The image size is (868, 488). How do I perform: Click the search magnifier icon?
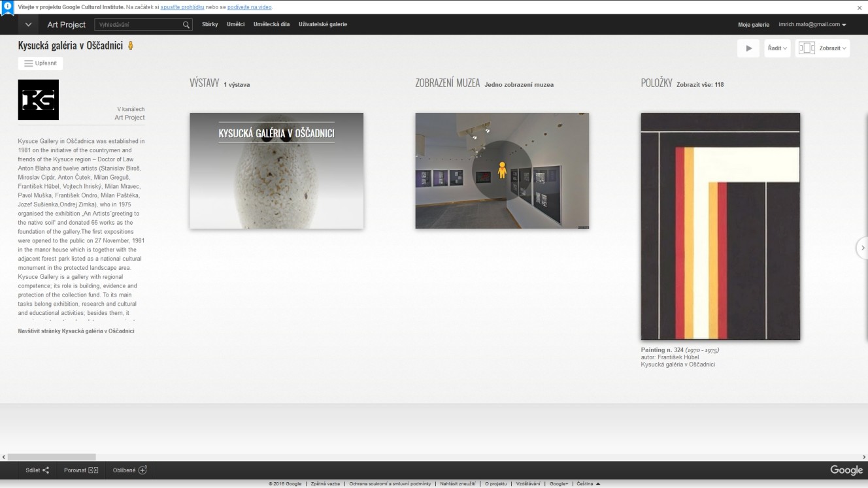(186, 25)
